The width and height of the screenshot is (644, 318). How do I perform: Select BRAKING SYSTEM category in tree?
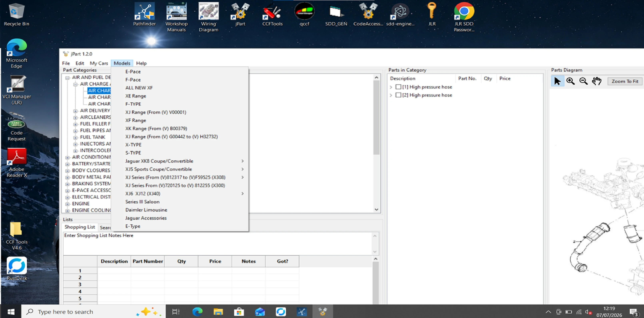coord(92,184)
